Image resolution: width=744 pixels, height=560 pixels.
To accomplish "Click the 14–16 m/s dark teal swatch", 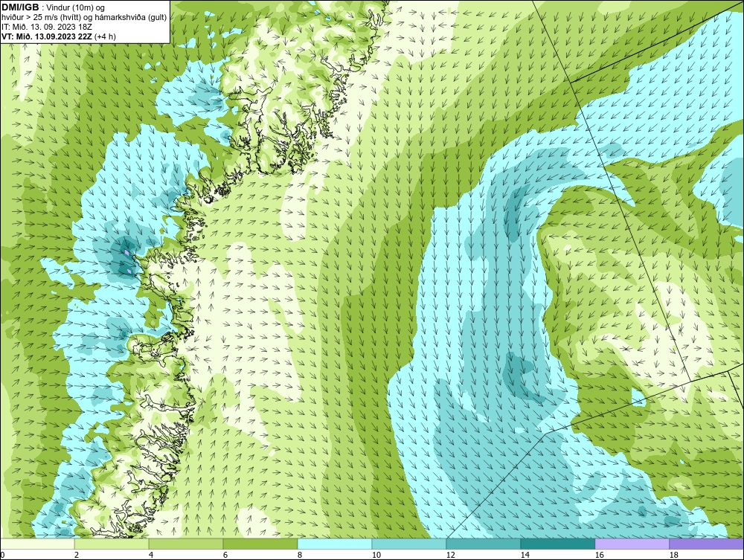I will tap(558, 544).
